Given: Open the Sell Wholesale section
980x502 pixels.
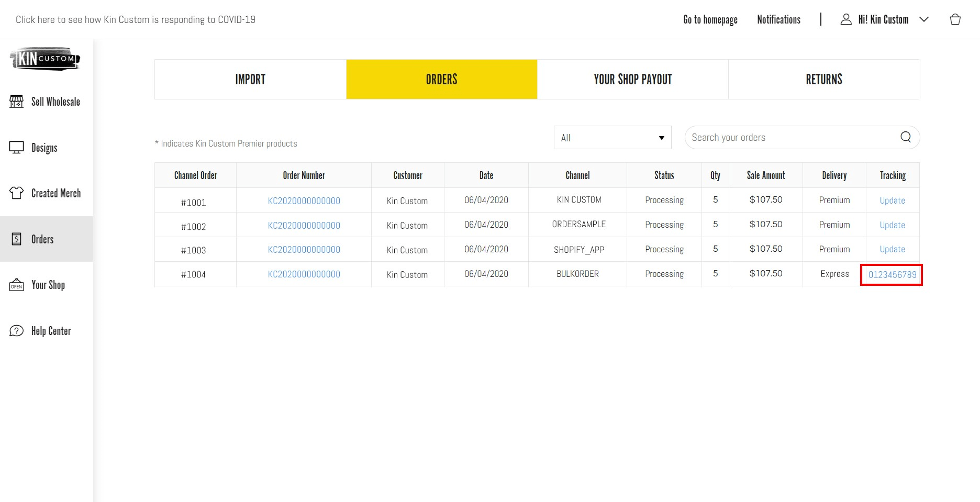Looking at the screenshot, I should [x=55, y=102].
